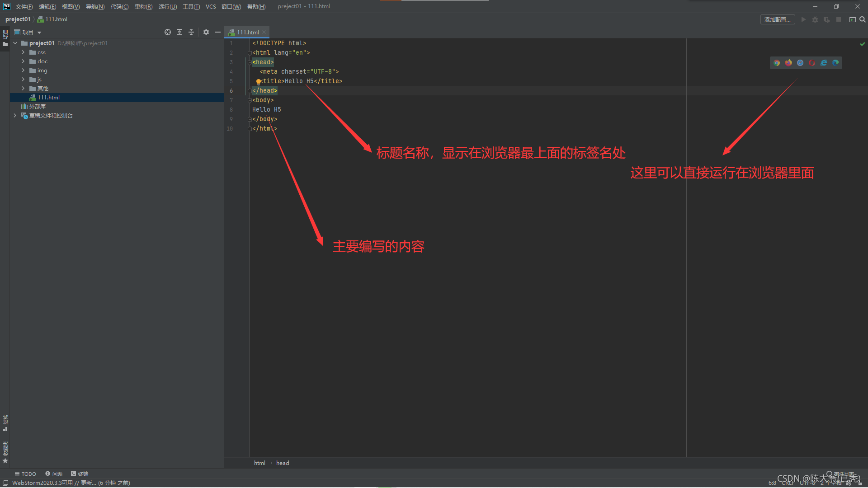
Task: Toggle the lightbulb on title line
Action: [x=258, y=82]
